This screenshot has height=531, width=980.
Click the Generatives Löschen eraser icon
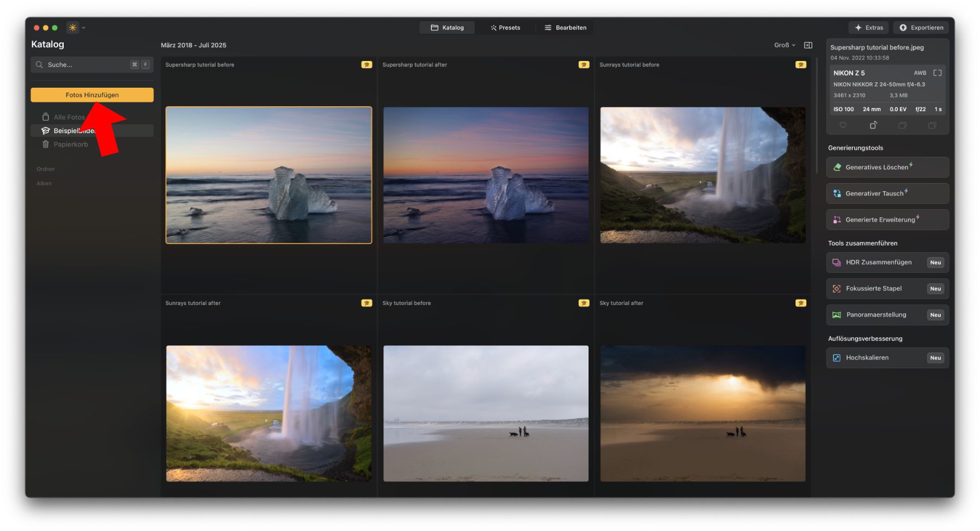click(837, 167)
